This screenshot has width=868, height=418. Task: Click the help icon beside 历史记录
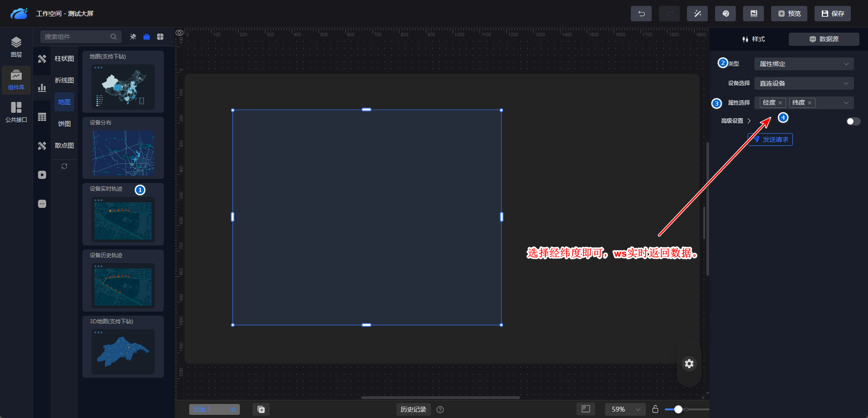(x=440, y=409)
